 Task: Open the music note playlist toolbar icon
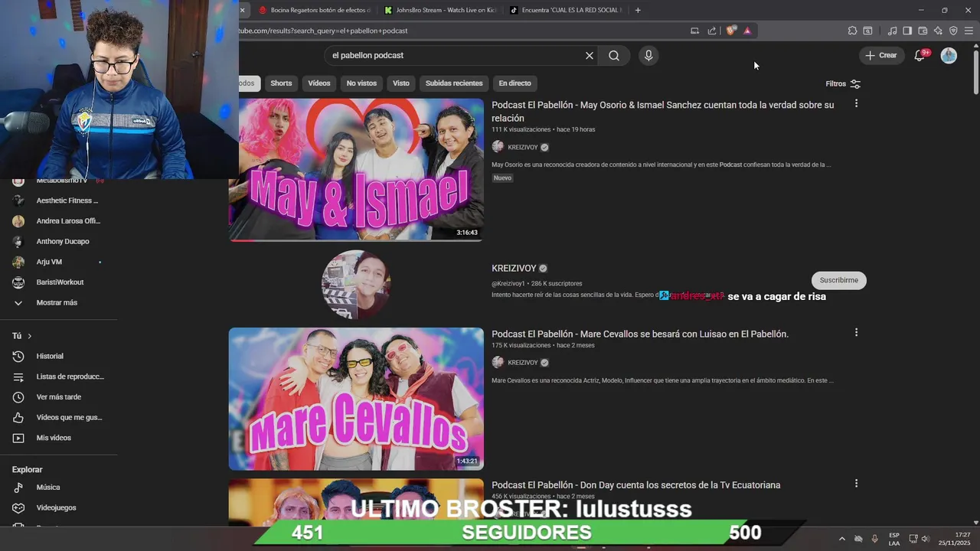tap(892, 31)
